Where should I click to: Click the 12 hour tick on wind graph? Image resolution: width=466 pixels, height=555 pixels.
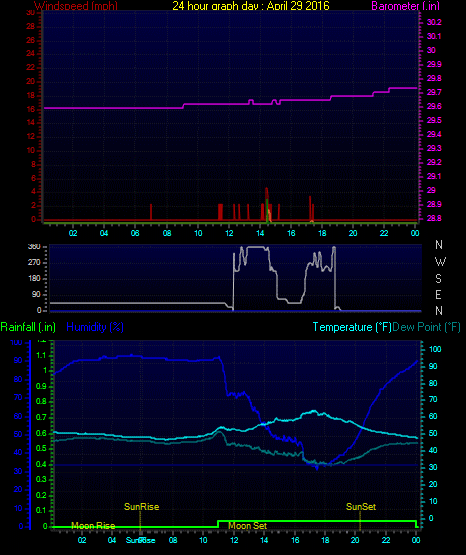coord(229,233)
